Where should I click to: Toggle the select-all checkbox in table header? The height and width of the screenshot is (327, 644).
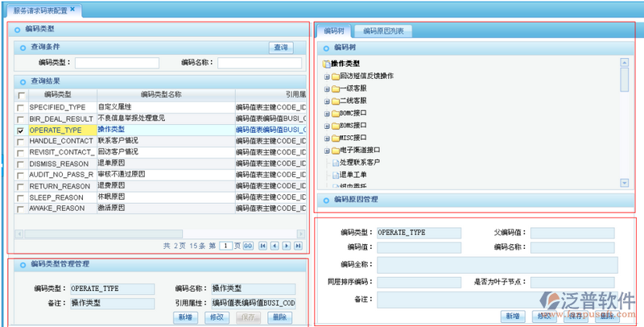point(21,95)
